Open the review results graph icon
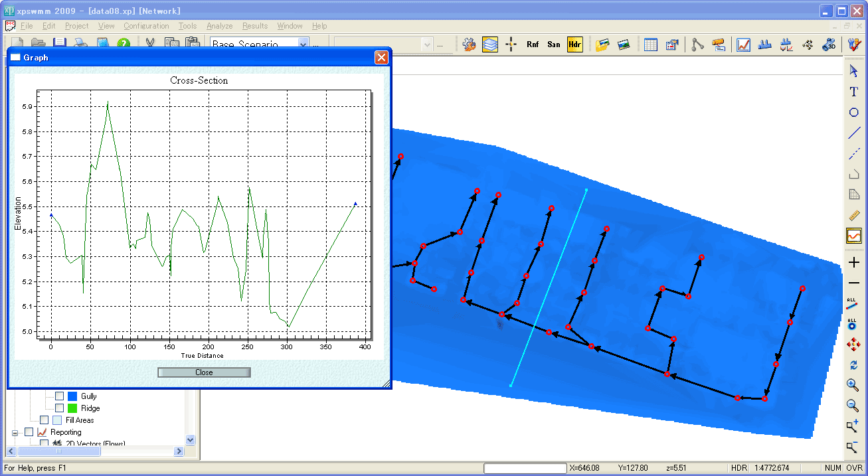 point(743,44)
